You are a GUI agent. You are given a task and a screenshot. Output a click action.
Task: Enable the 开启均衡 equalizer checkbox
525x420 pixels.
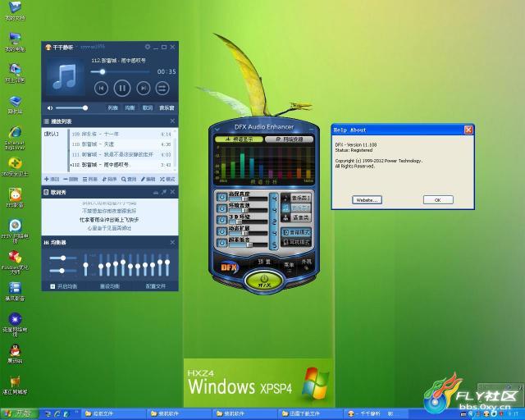52,286
